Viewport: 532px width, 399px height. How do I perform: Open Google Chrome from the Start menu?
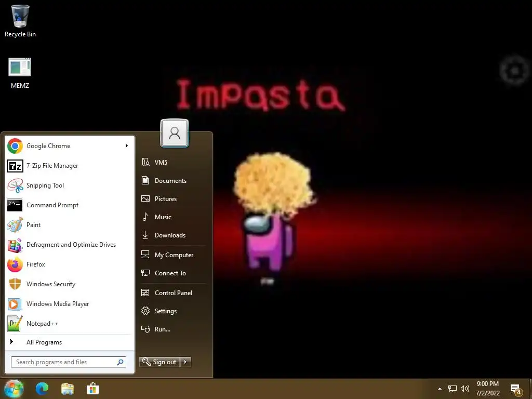coord(70,146)
